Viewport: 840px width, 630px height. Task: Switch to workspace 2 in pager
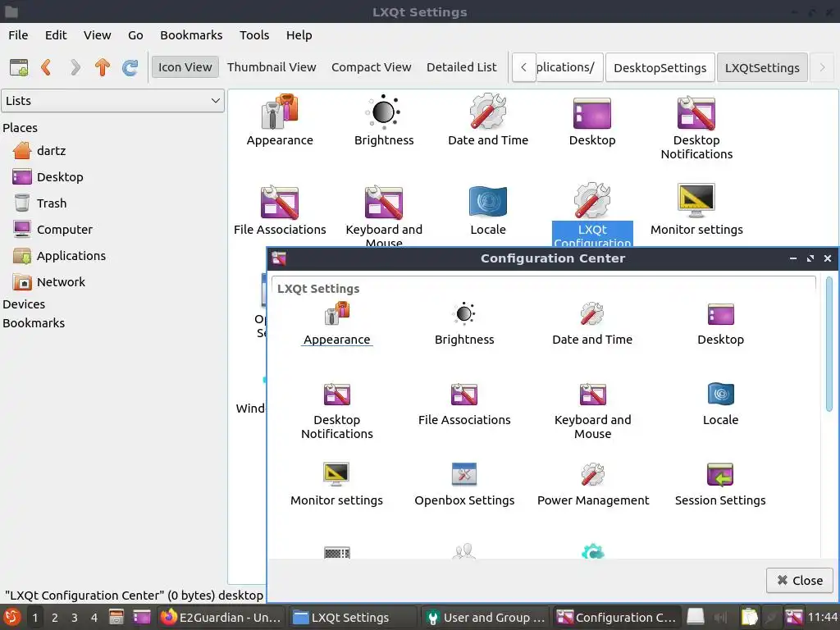click(55, 618)
